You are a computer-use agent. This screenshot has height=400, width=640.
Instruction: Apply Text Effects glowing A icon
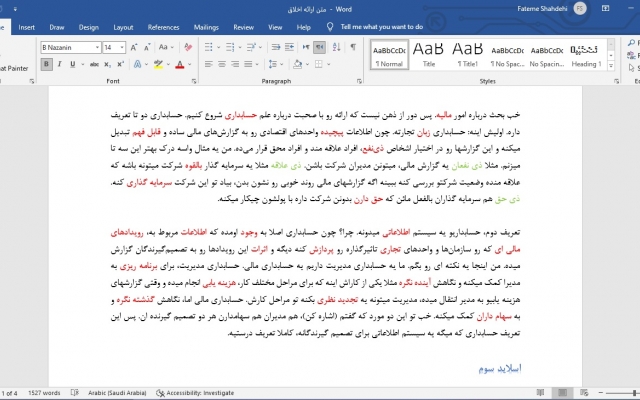tap(138, 64)
